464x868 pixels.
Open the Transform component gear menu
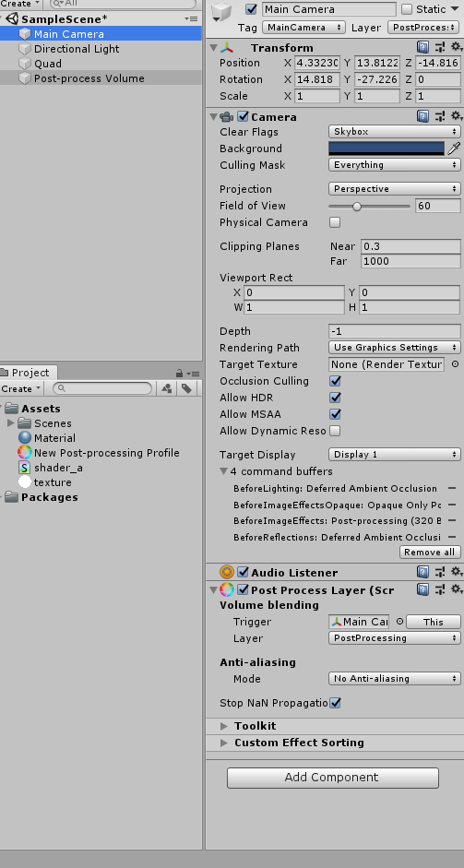[x=457, y=47]
